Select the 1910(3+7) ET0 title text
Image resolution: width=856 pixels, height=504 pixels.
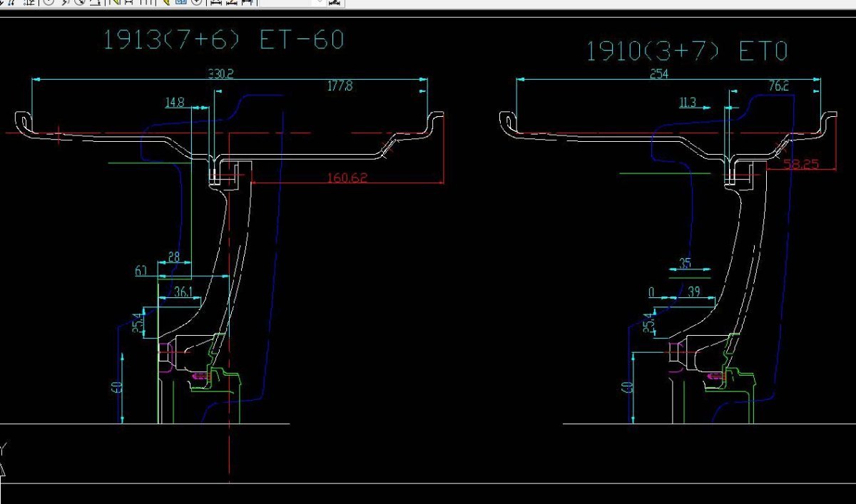pyautogui.click(x=686, y=51)
